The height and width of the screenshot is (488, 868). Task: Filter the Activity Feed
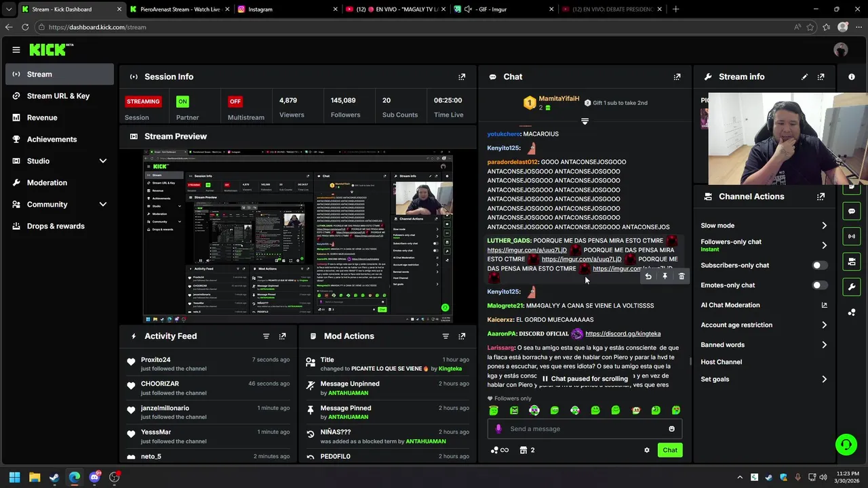[266, 336]
